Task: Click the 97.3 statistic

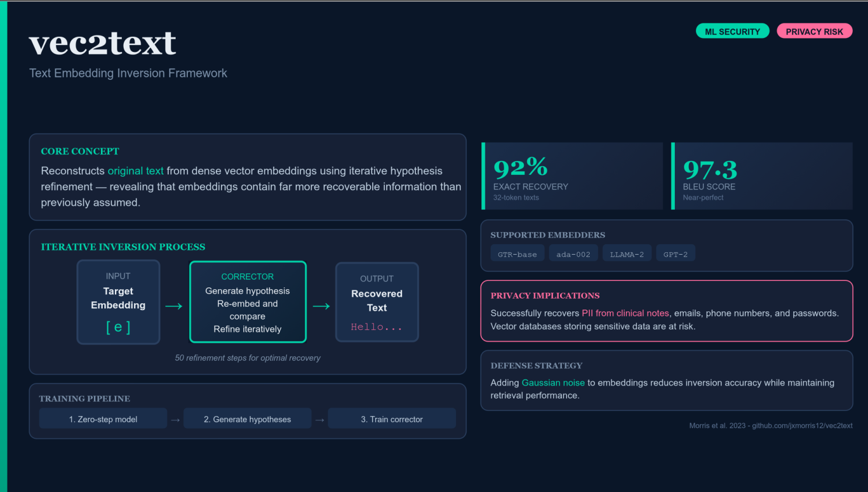Action: coord(710,170)
